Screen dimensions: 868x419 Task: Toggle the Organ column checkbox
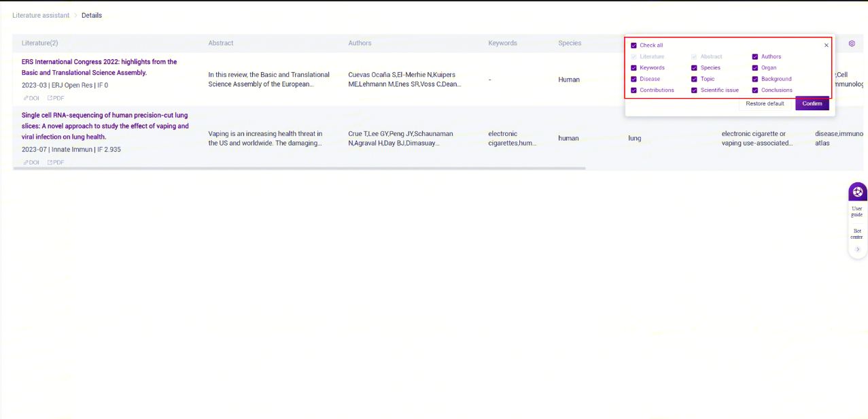[755, 68]
